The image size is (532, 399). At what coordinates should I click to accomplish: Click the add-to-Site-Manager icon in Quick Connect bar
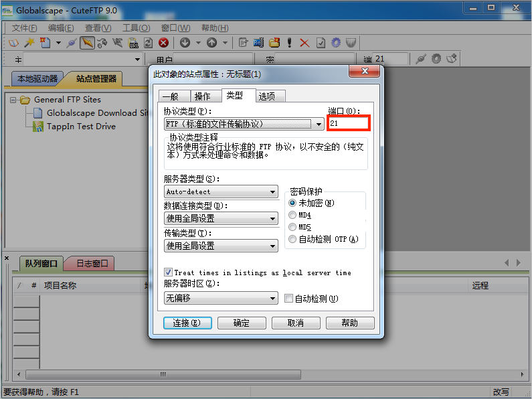(452, 59)
